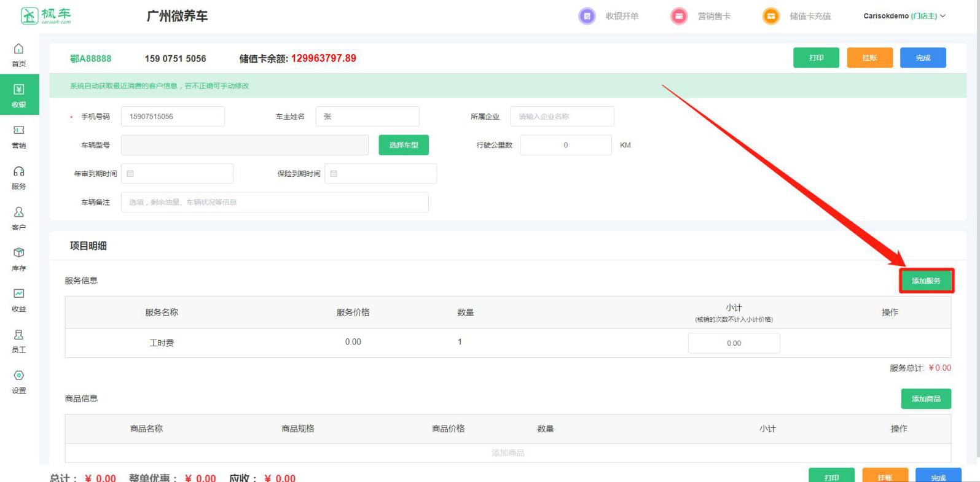980x482 pixels.
Task: Click into the 所属企业 input field
Action: (x=562, y=117)
